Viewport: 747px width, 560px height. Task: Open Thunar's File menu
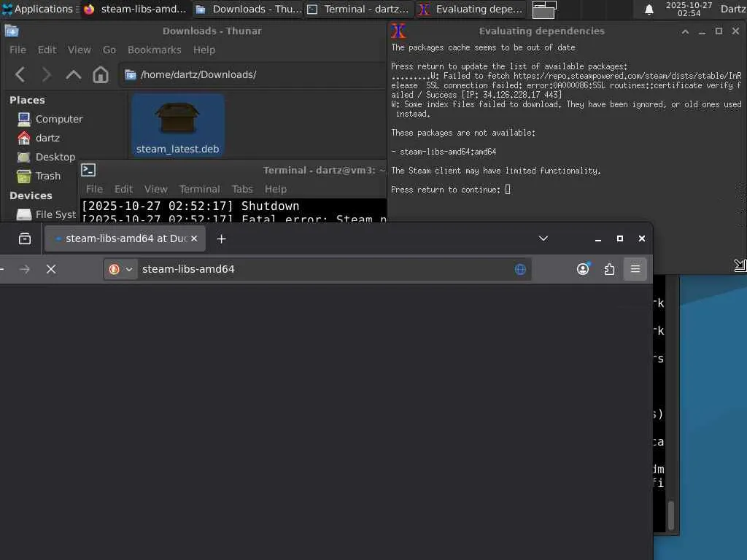pos(18,50)
